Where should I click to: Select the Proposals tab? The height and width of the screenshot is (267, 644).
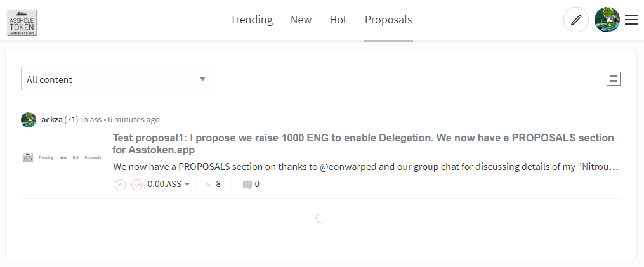(388, 20)
